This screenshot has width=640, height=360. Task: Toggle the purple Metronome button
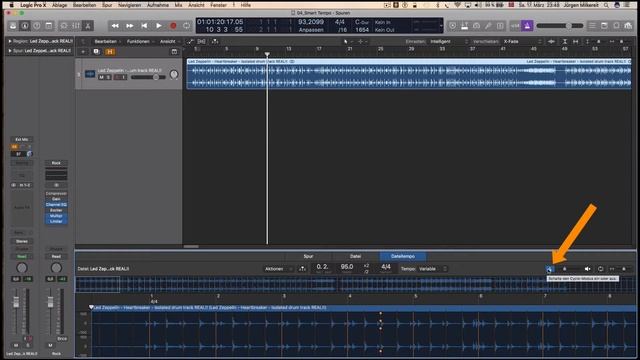click(x=527, y=26)
